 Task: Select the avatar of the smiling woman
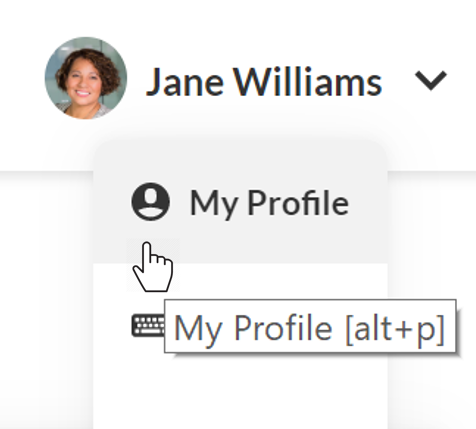point(86,78)
